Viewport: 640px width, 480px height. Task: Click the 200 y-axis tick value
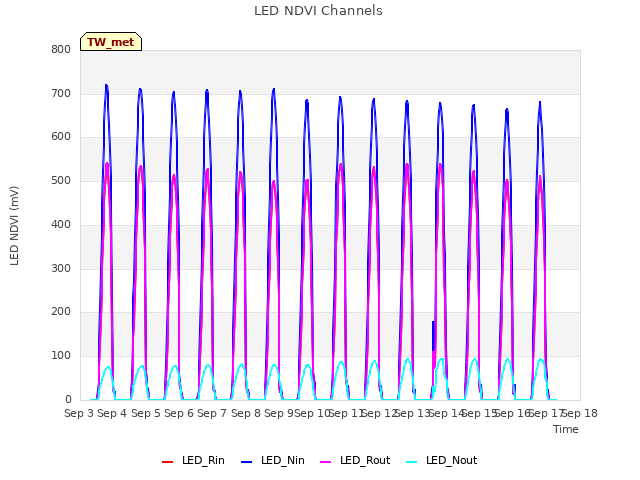pos(61,312)
